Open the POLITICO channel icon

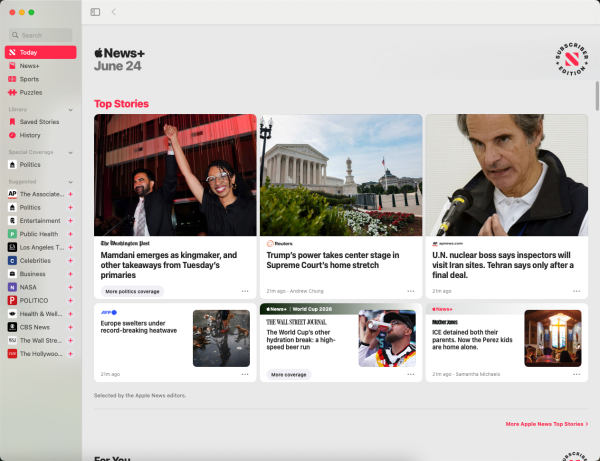(x=12, y=300)
